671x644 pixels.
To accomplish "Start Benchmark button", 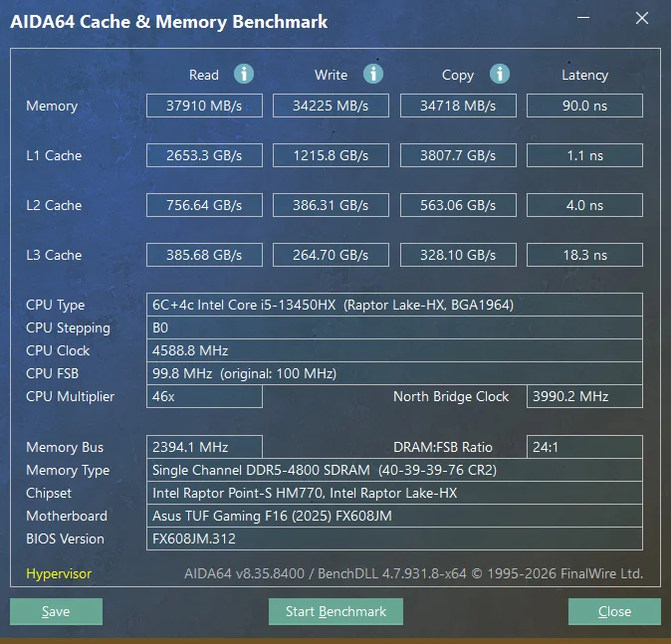I will click(335, 611).
